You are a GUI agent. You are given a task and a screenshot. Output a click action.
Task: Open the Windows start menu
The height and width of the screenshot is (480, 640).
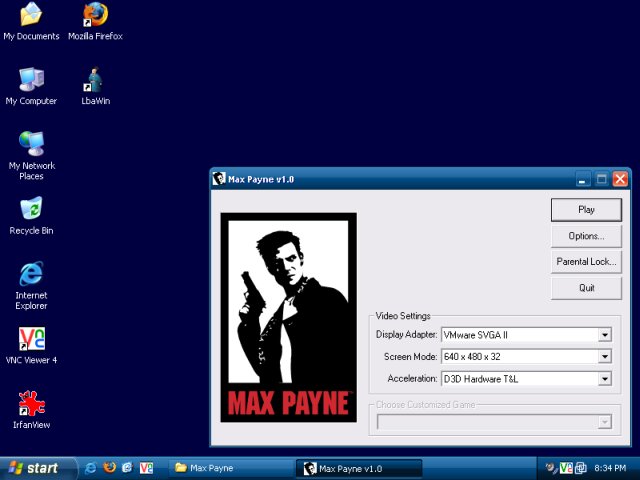pyautogui.click(x=38, y=468)
